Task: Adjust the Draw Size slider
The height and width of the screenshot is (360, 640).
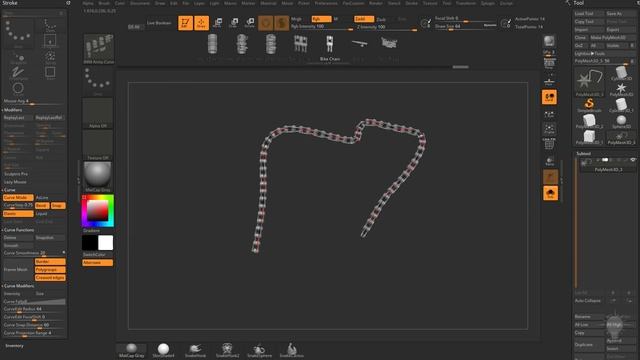Action: (x=465, y=27)
